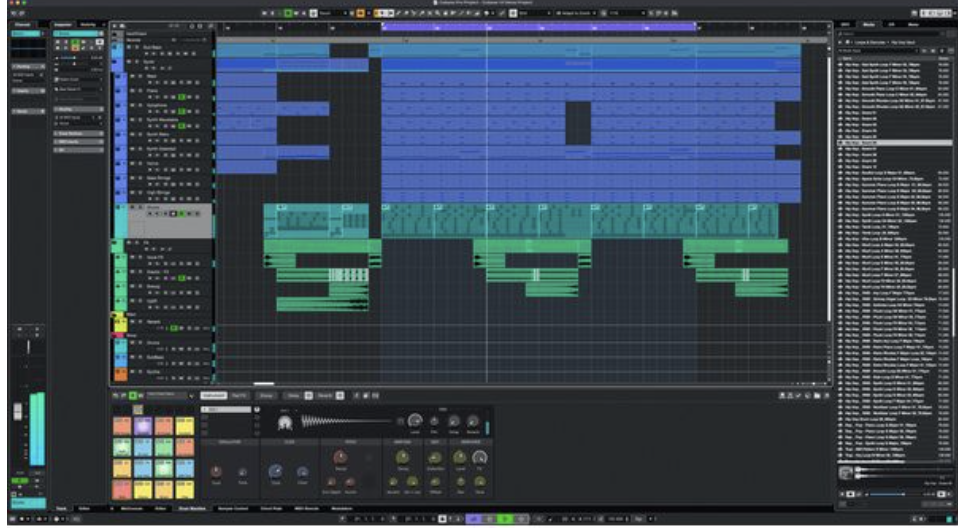Select the Synth Detuned track name
Screen dimensions: 958x528
coord(161,148)
